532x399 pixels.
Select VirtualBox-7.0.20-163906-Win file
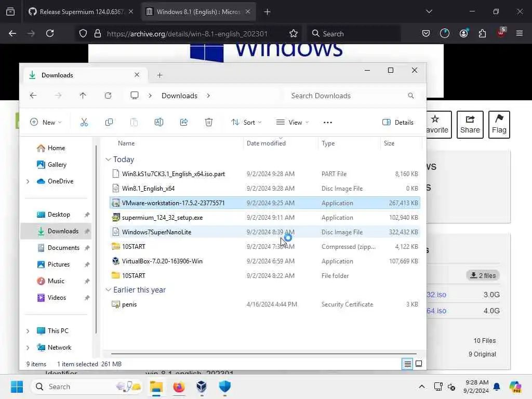tap(265, 261)
